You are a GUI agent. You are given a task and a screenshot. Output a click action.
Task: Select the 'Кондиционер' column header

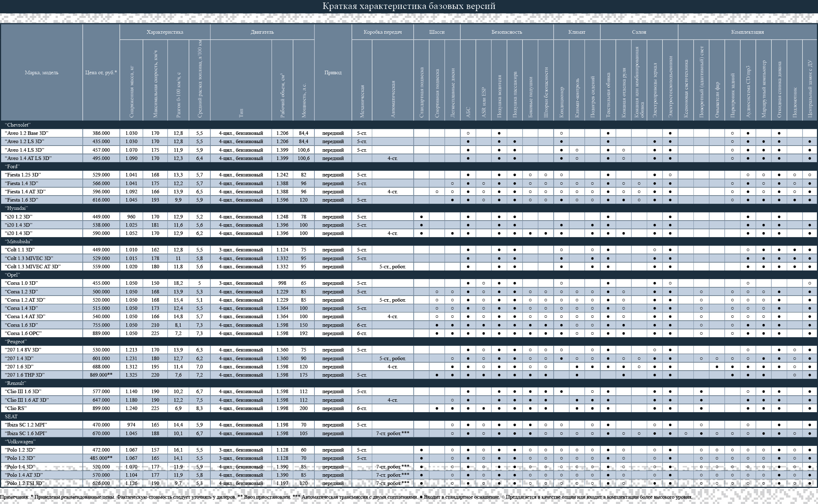click(x=561, y=80)
